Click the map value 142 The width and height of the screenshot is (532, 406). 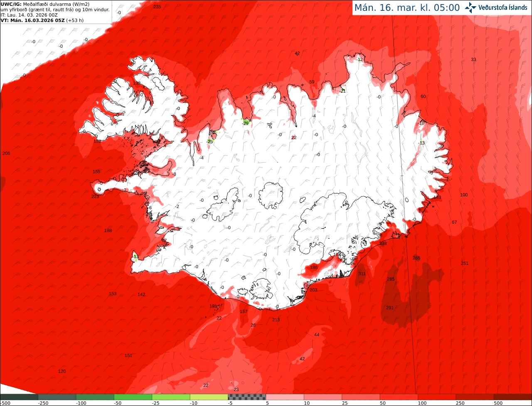[141, 295]
